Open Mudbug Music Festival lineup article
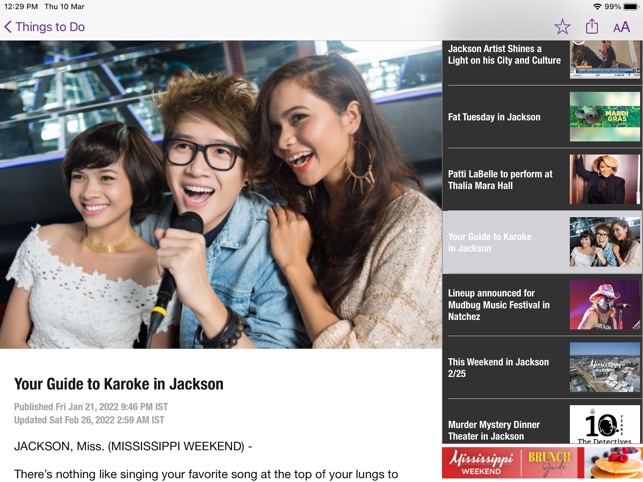This screenshot has height=482, width=643. [x=542, y=305]
